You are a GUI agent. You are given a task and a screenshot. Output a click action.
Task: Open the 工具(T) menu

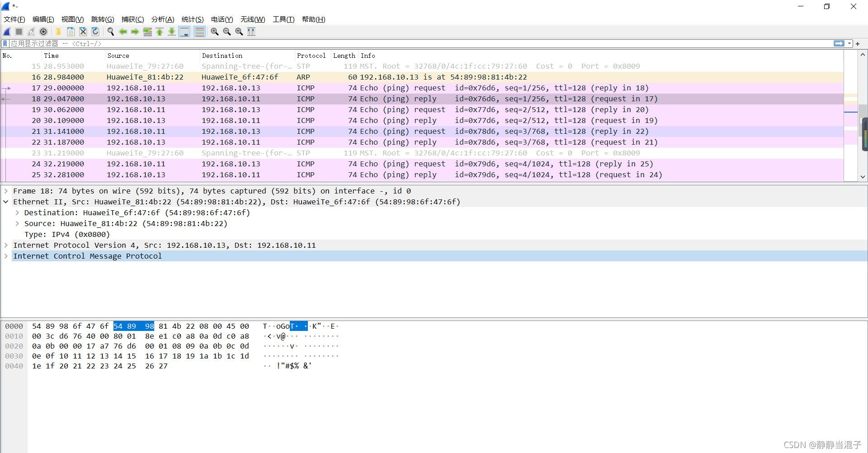(x=283, y=19)
